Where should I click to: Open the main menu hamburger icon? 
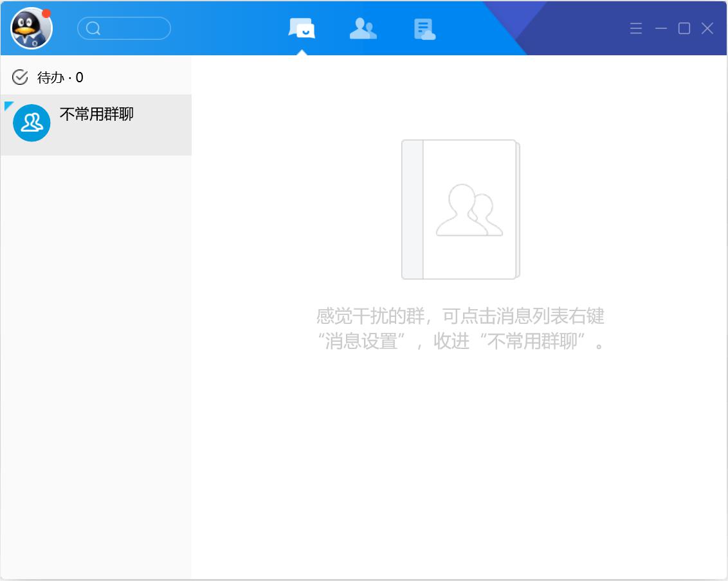[636, 28]
